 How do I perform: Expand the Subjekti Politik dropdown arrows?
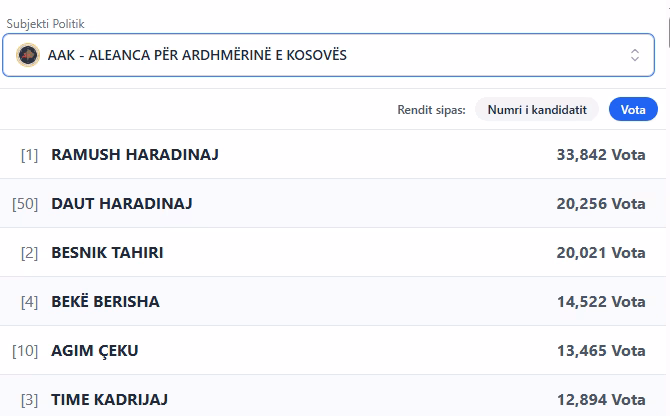tap(634, 55)
